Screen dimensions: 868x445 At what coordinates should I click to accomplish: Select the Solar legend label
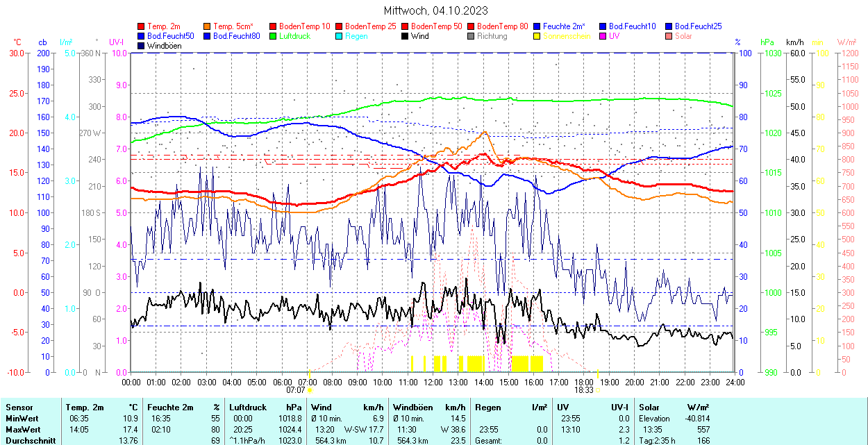[x=683, y=36]
